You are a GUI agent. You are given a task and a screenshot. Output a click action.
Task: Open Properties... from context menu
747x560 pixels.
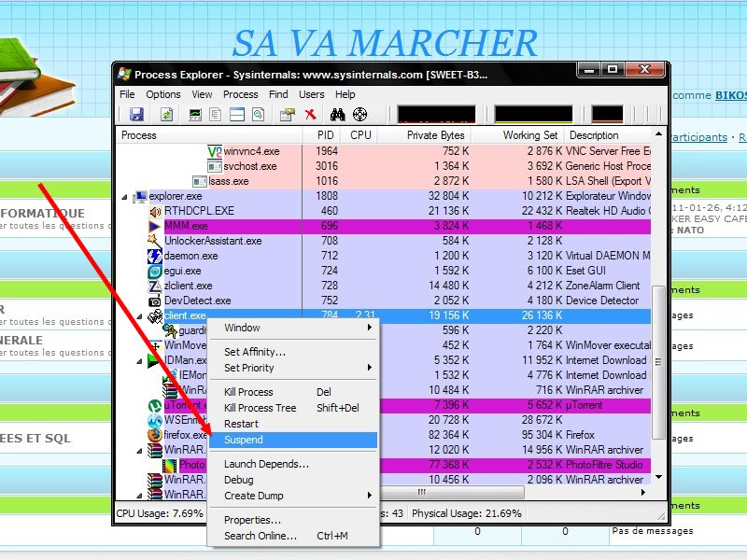click(x=293, y=520)
